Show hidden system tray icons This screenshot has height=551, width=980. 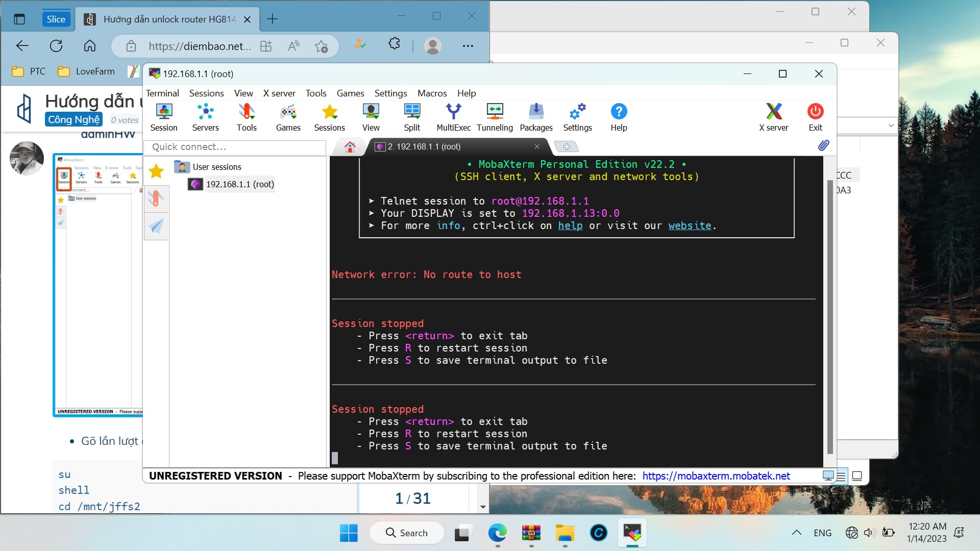(796, 533)
